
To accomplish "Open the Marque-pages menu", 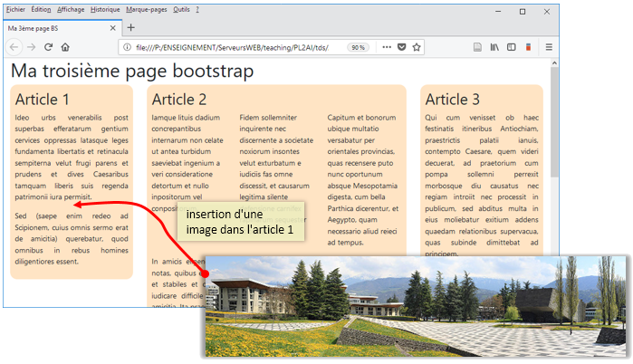I will [146, 9].
